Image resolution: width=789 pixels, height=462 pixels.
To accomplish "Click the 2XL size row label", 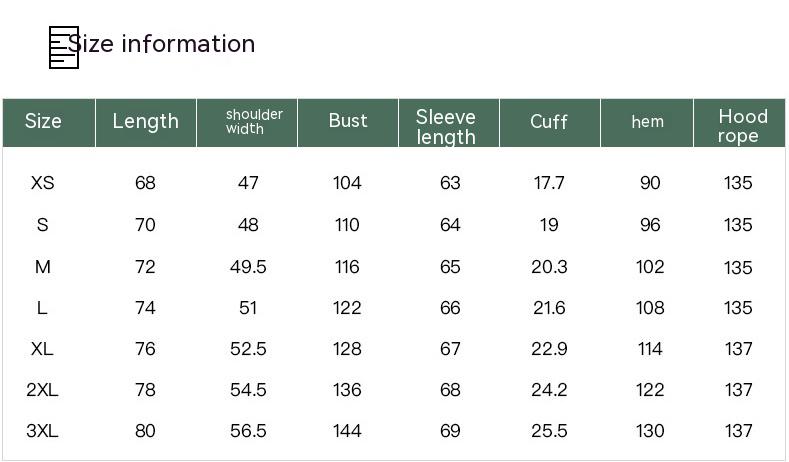I will point(43,390).
